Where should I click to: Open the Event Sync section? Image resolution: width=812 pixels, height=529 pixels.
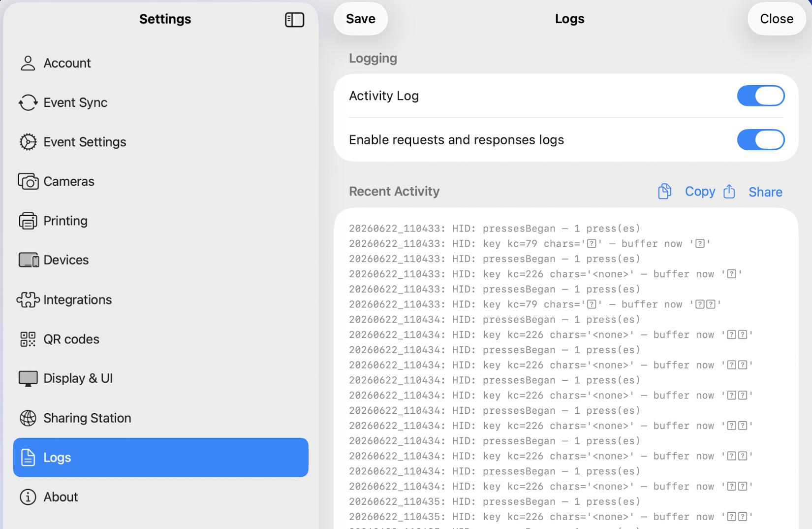[160, 102]
